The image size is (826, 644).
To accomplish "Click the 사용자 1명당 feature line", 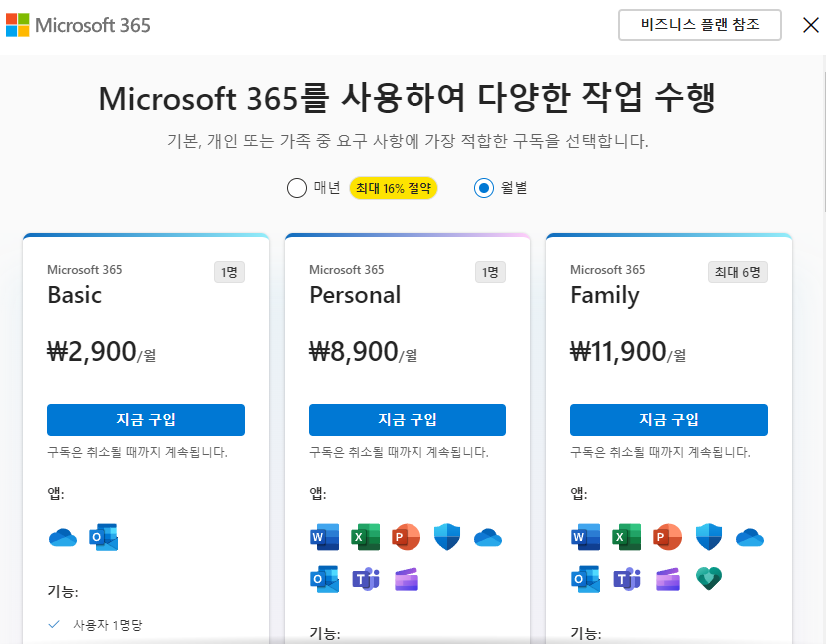I will [108, 625].
